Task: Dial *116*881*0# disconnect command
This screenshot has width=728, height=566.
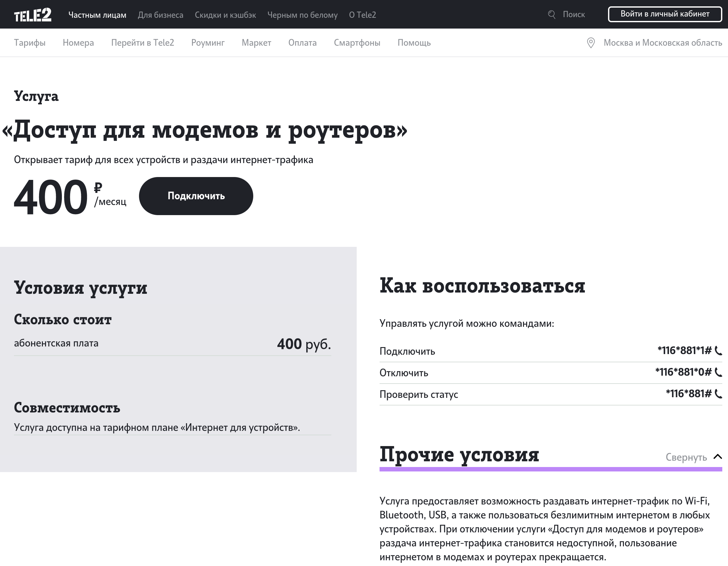Action: click(x=683, y=372)
